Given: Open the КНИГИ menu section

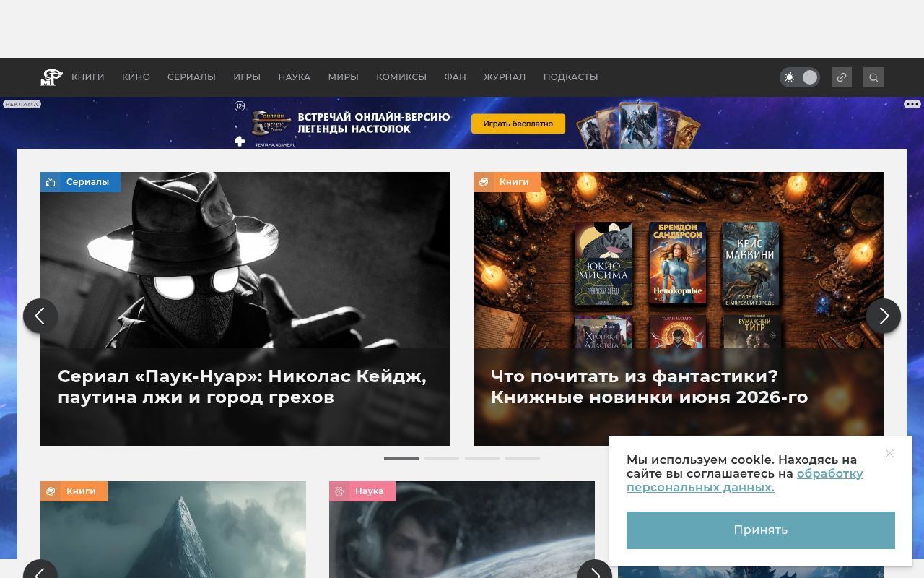Looking at the screenshot, I should [88, 77].
